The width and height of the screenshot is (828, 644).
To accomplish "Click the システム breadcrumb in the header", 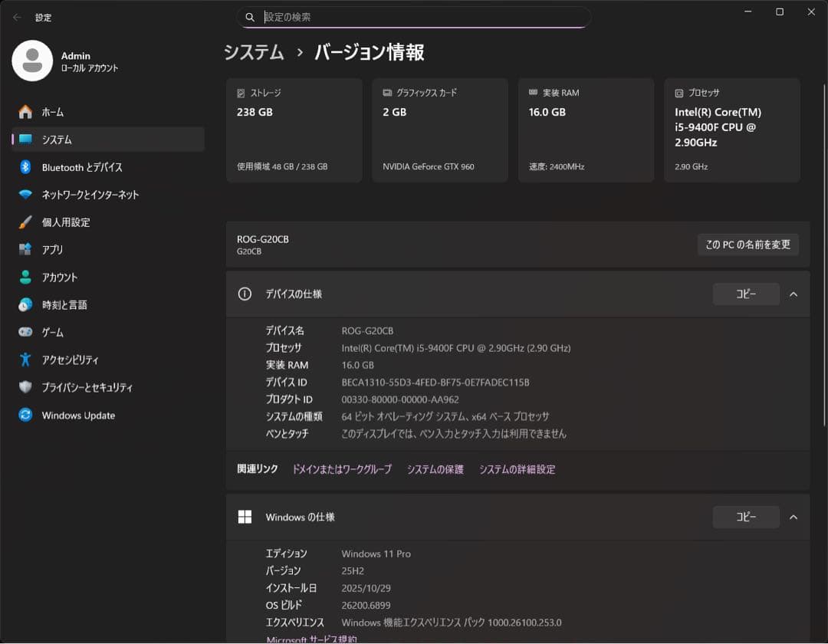I will (254, 52).
